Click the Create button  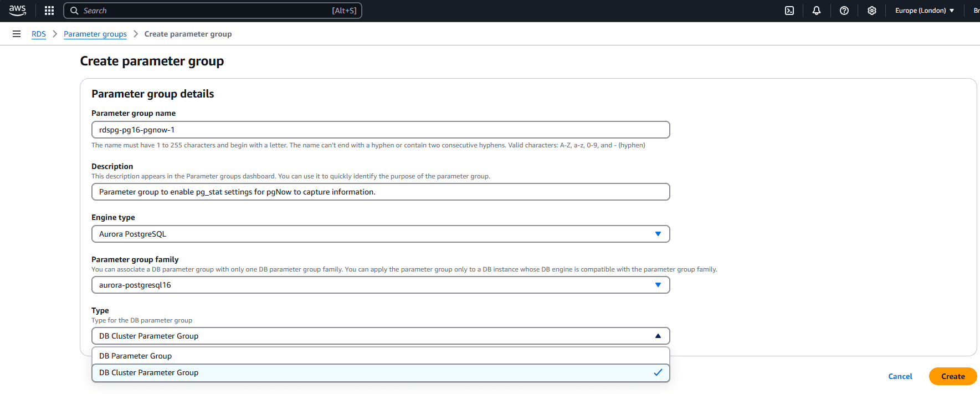(953, 376)
